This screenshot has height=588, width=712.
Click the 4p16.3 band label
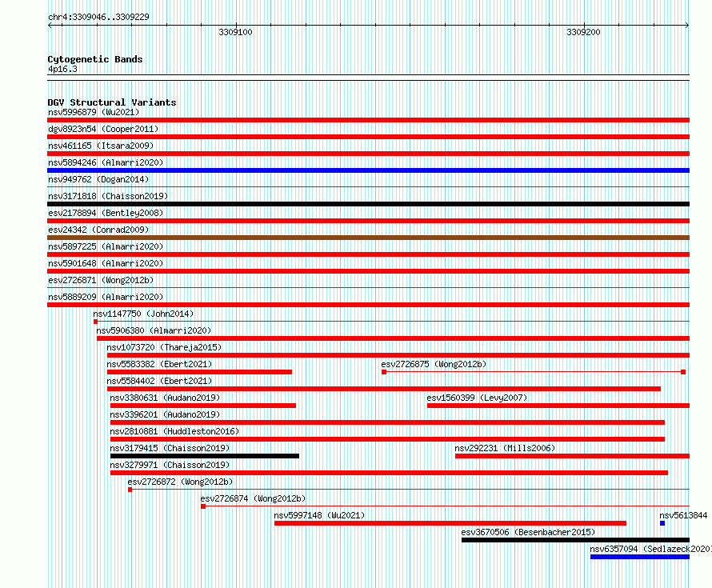[62, 69]
